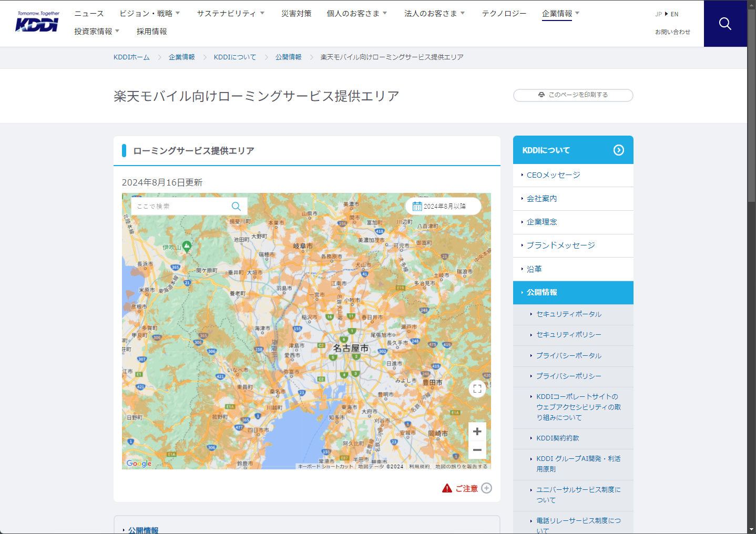
Task: Click the map search magnifier icon
Action: [236, 206]
